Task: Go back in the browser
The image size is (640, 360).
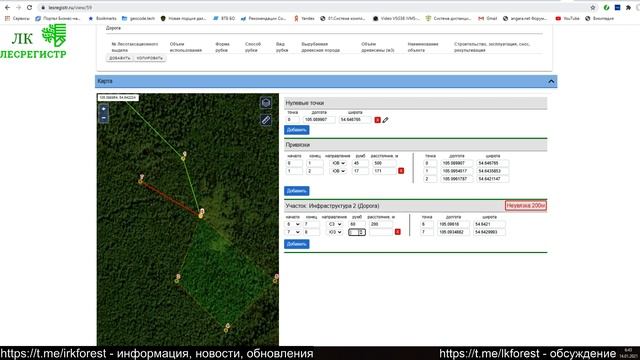Action: pyautogui.click(x=7, y=7)
